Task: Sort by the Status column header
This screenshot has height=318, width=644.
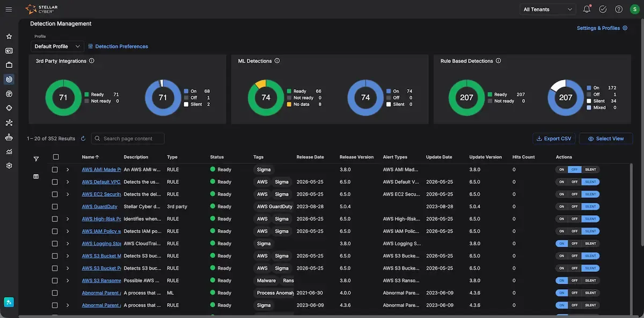Action: [x=217, y=157]
